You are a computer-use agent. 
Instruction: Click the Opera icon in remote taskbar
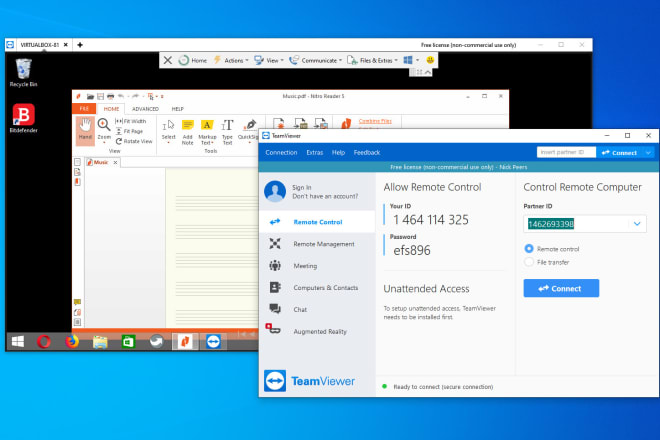click(44, 341)
